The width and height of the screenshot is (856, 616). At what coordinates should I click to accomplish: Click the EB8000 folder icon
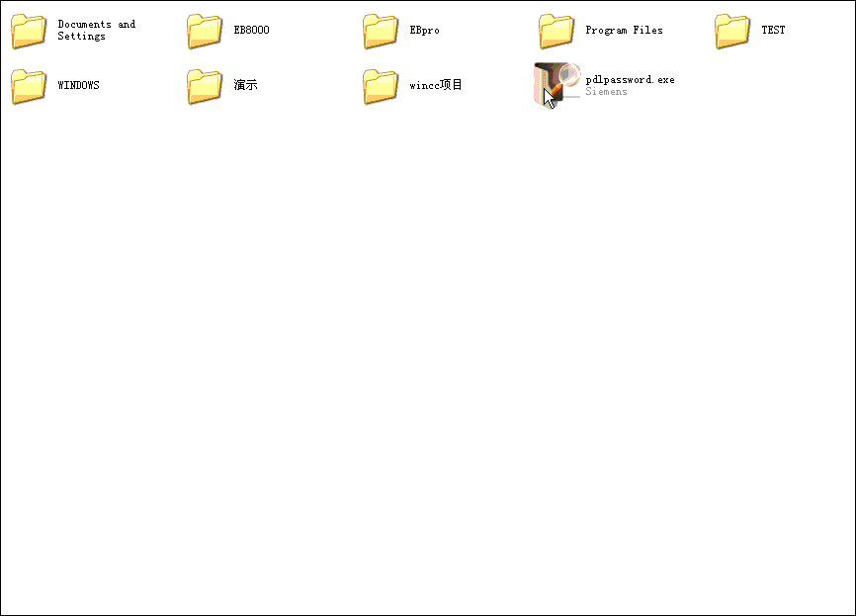click(205, 32)
